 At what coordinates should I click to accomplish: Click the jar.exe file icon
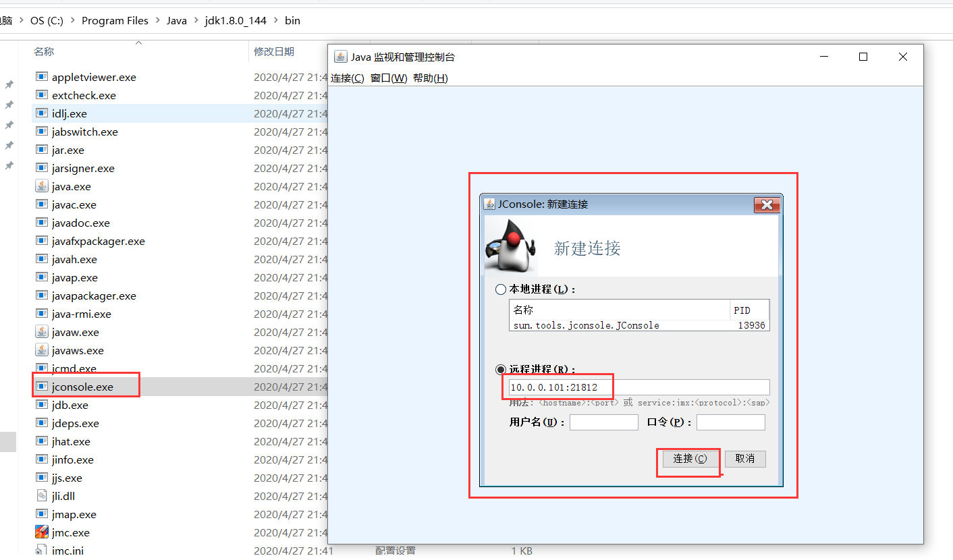coord(42,150)
